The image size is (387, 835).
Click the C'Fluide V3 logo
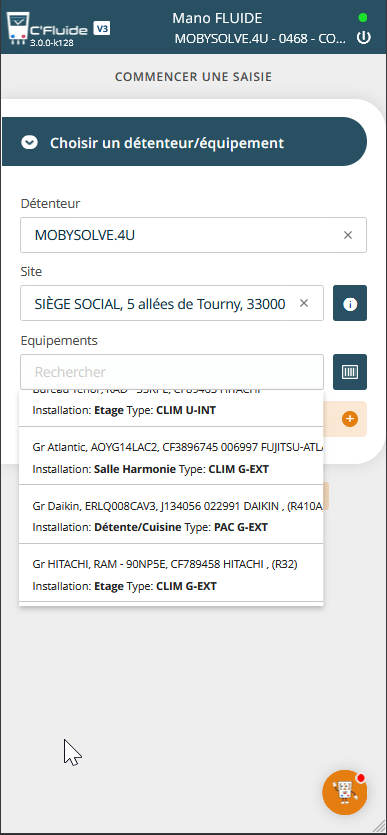pos(58,29)
